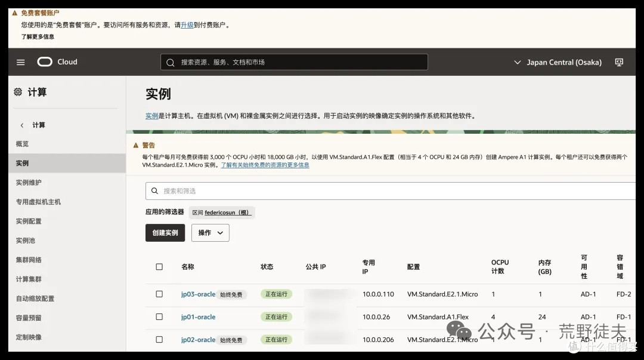Click the 升级 upgrade link
This screenshot has width=644, height=360.
point(187,25)
